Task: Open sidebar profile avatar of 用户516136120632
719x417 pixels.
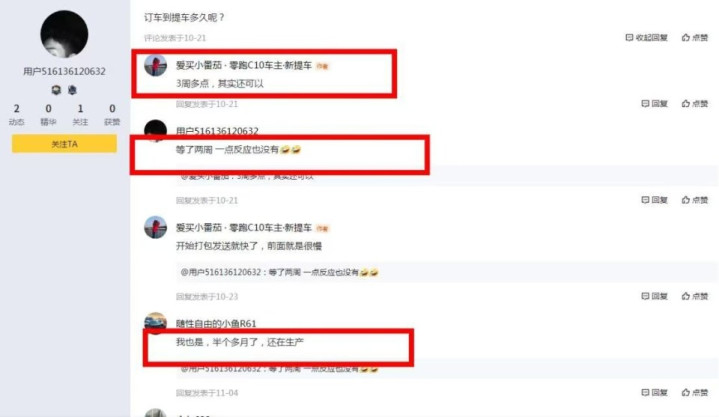Action: coord(64,34)
